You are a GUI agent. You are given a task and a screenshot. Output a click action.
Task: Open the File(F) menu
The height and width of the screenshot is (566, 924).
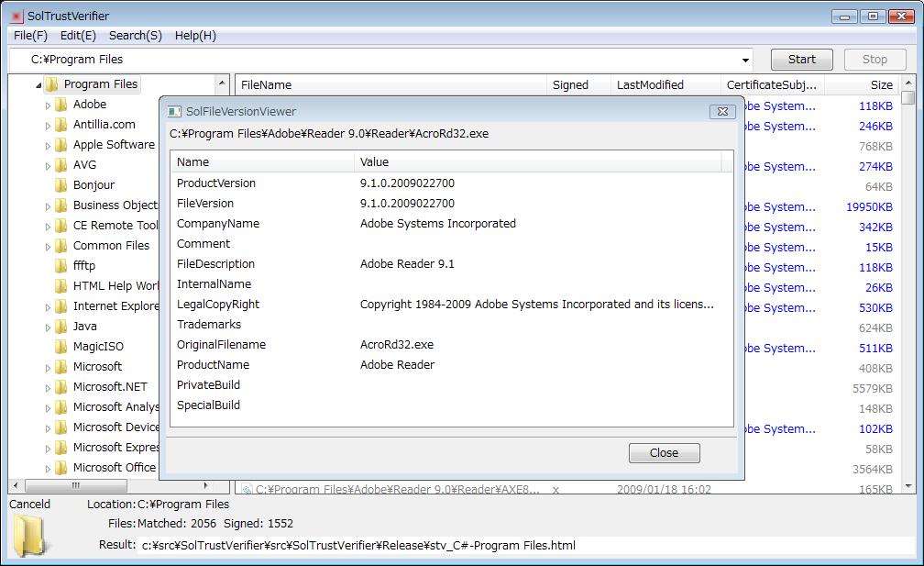(x=30, y=36)
